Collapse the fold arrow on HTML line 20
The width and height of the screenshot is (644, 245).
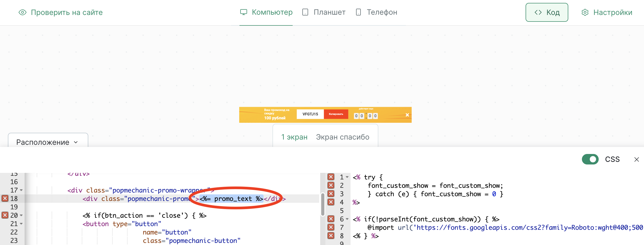pyautogui.click(x=21, y=215)
